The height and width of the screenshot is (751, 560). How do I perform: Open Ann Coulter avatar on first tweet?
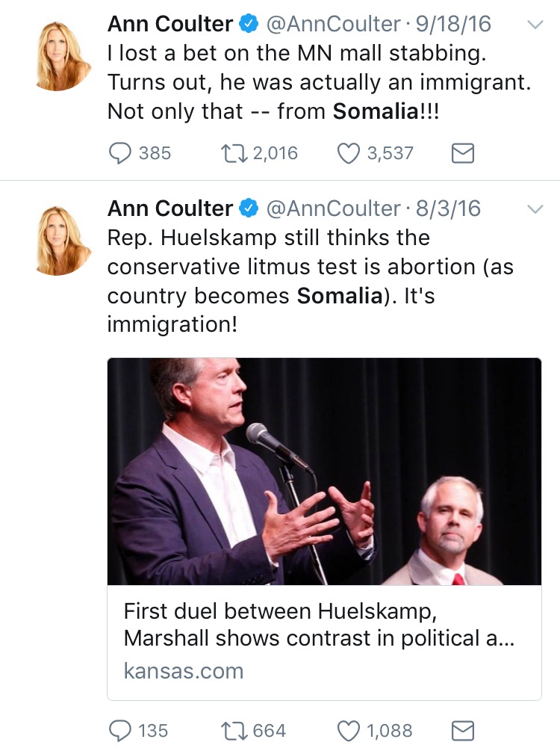(62, 56)
